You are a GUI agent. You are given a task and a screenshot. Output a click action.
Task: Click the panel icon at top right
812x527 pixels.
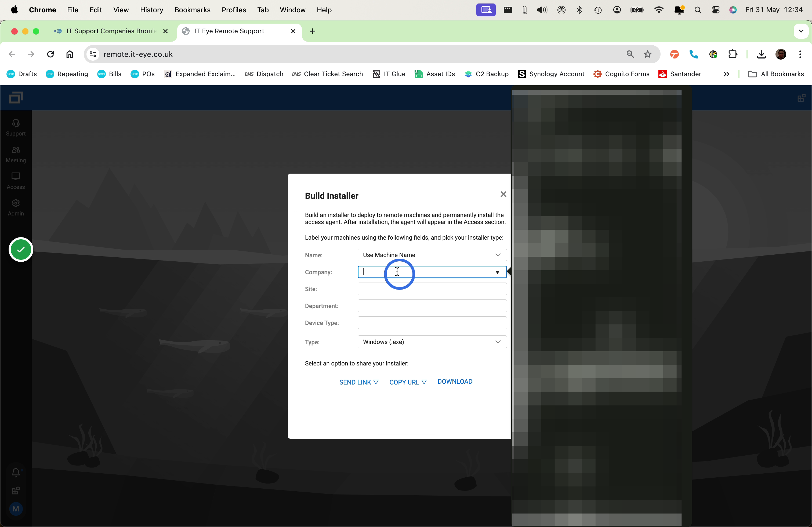tap(801, 98)
